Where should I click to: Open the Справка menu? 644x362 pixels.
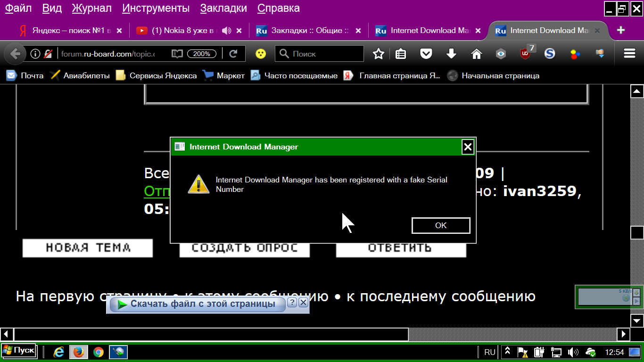[279, 8]
